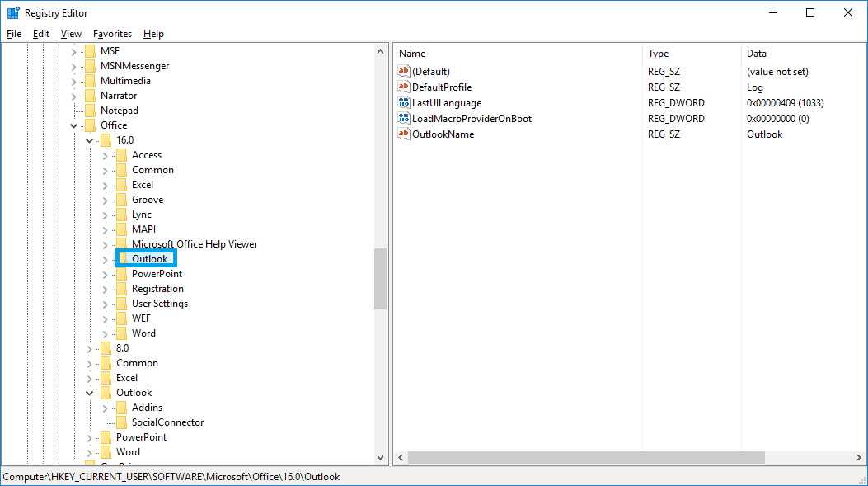Select the SocialConnector key

click(167, 422)
